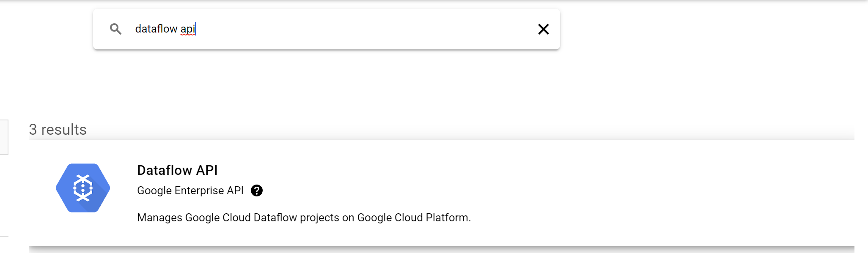Screen dimensions: 868x253
Task: Click the word dataflow in search box
Action: (x=156, y=29)
